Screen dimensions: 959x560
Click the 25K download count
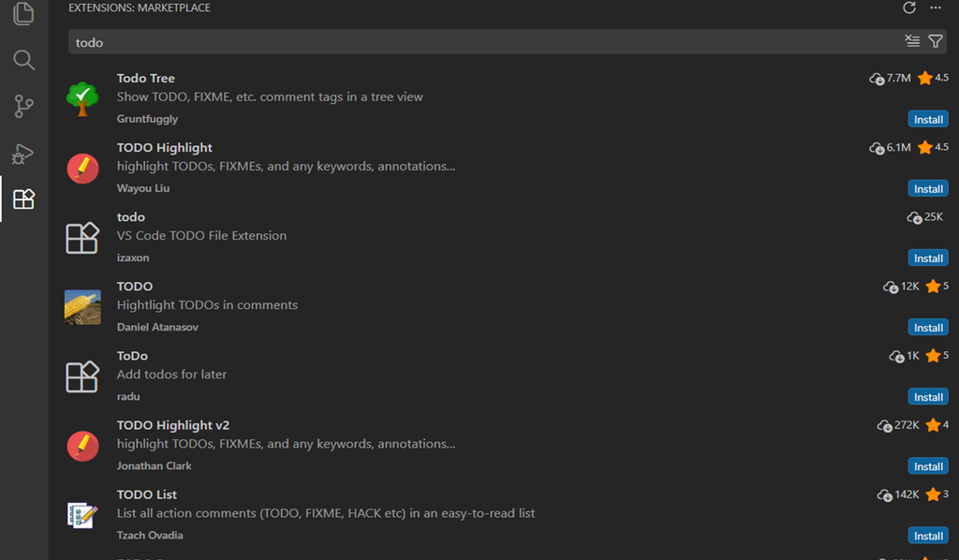pyautogui.click(x=925, y=217)
